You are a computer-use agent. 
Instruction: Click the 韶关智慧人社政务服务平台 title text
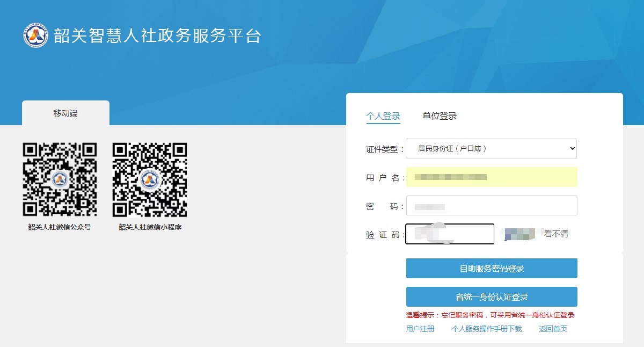click(157, 36)
